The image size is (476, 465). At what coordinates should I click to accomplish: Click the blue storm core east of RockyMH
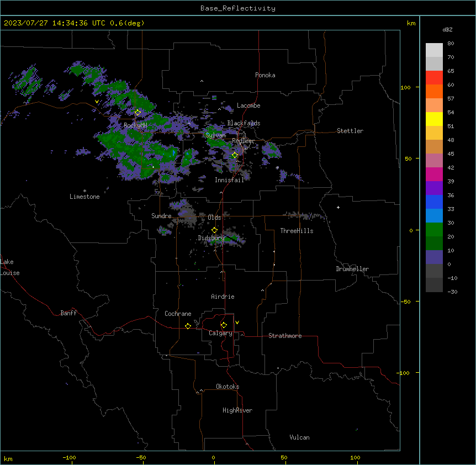tap(174, 152)
